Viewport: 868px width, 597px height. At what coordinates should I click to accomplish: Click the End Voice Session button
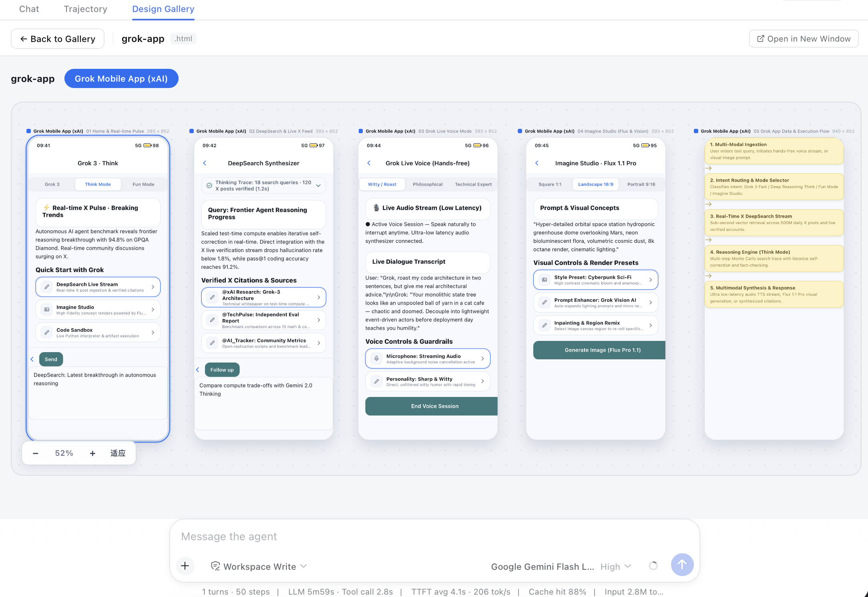[x=431, y=406]
